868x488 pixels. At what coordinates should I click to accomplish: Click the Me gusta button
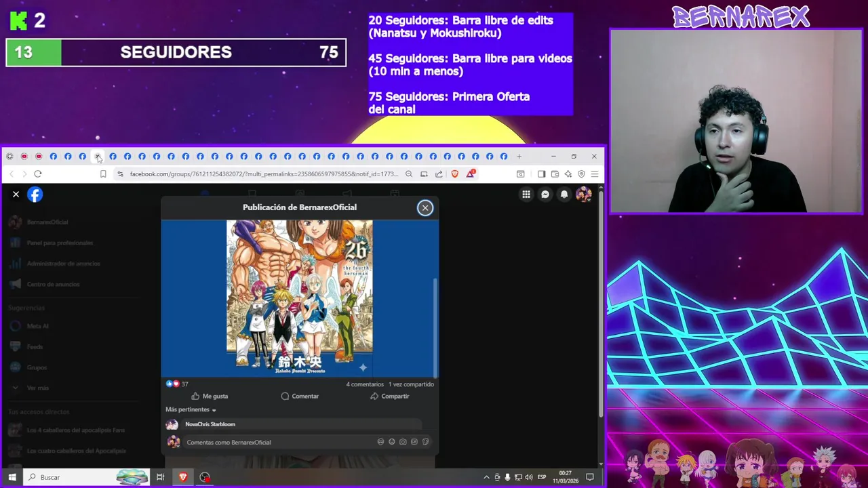(x=210, y=396)
